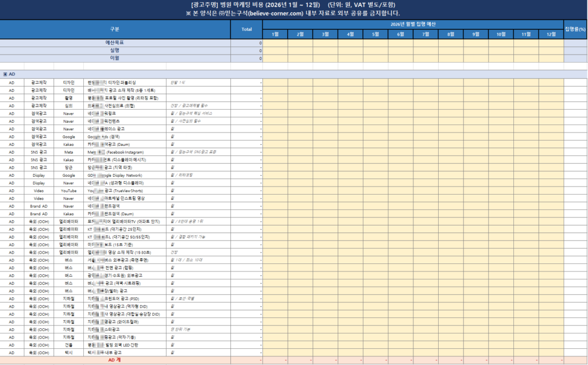This screenshot has width=588, height=365.
Task: Click the 버스 외부광고 (측면·후면) cell
Action: (125, 260)
